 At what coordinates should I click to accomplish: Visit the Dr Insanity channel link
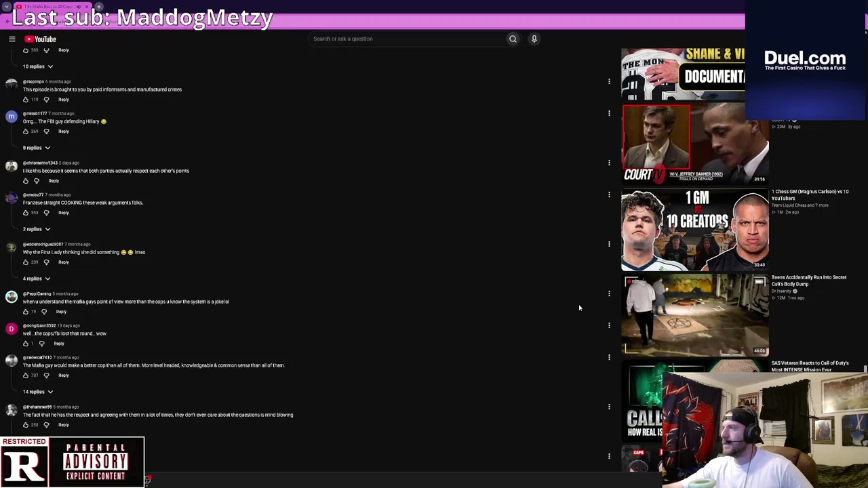(782, 291)
